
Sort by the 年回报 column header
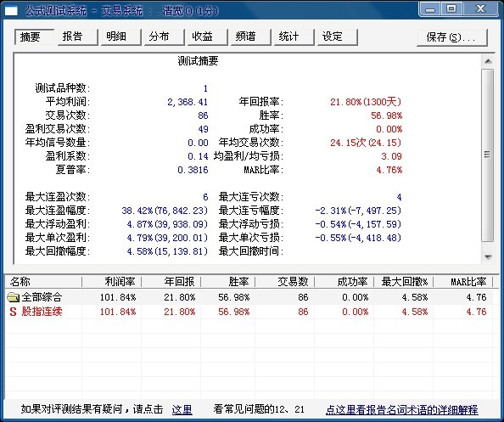pos(171,282)
